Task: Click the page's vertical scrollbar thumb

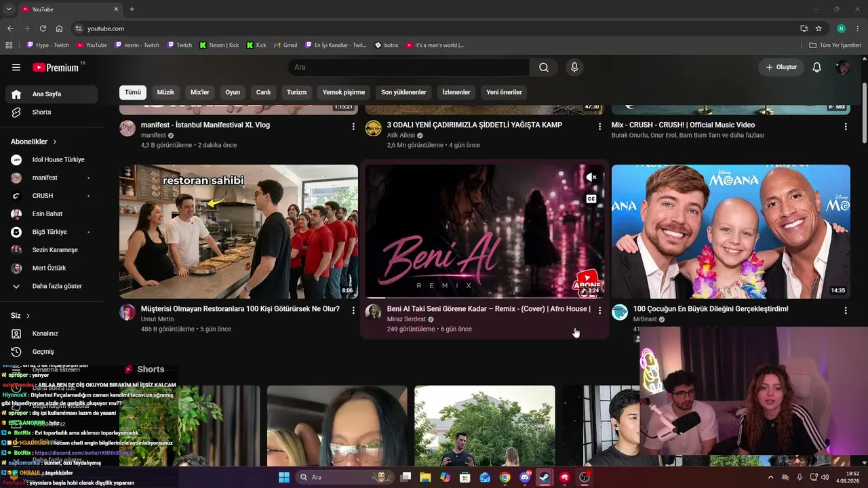Action: coord(864,112)
